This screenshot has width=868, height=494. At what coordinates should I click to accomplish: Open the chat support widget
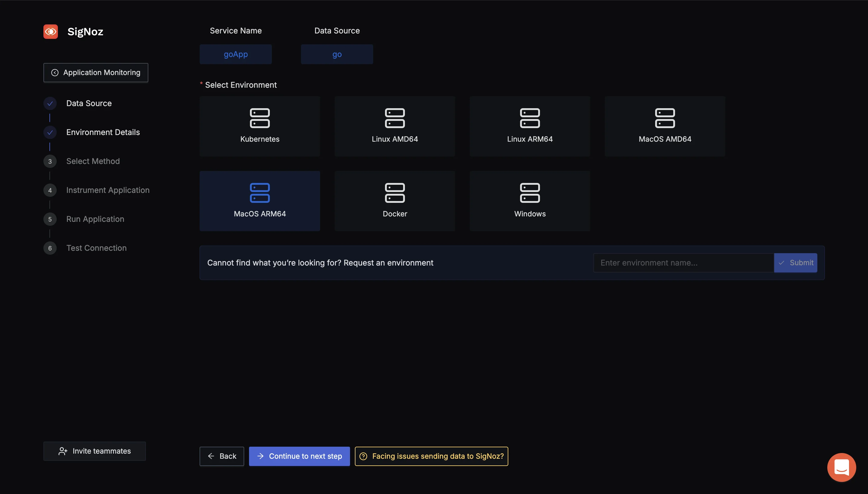[842, 467]
